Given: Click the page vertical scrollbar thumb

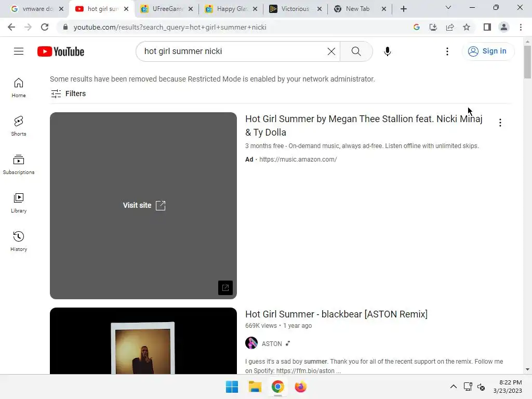Looking at the screenshot, I should (x=527, y=62).
